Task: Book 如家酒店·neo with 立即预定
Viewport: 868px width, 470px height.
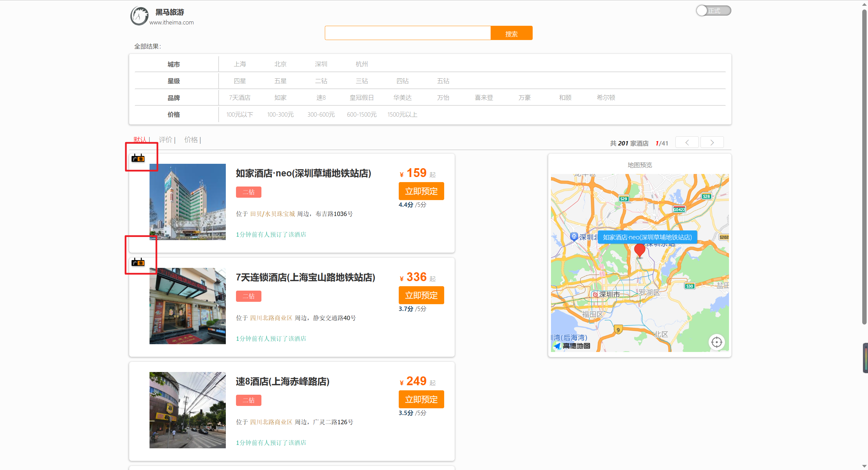Action: click(421, 191)
